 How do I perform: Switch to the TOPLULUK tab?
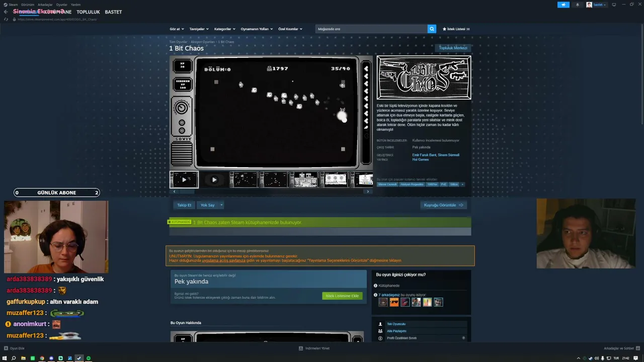point(88,12)
